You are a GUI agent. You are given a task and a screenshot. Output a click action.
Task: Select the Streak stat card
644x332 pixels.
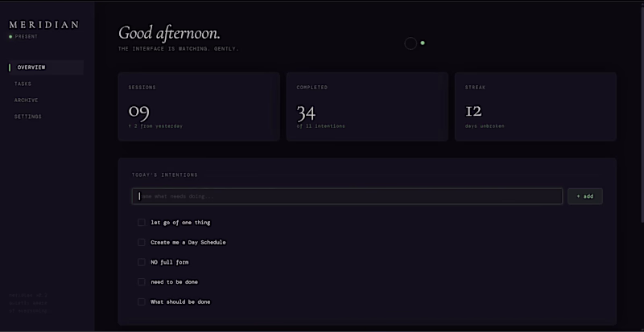pos(535,107)
